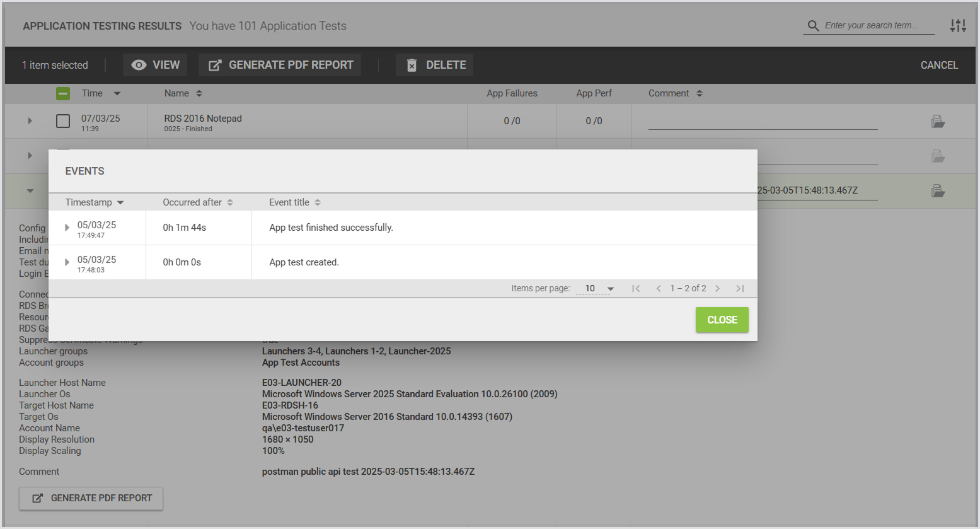Click the filter settings sliders icon

click(x=958, y=26)
